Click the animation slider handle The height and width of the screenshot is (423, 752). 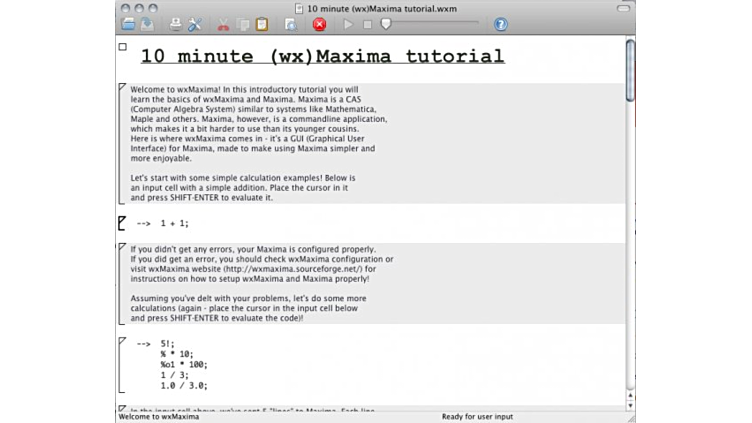pos(386,24)
